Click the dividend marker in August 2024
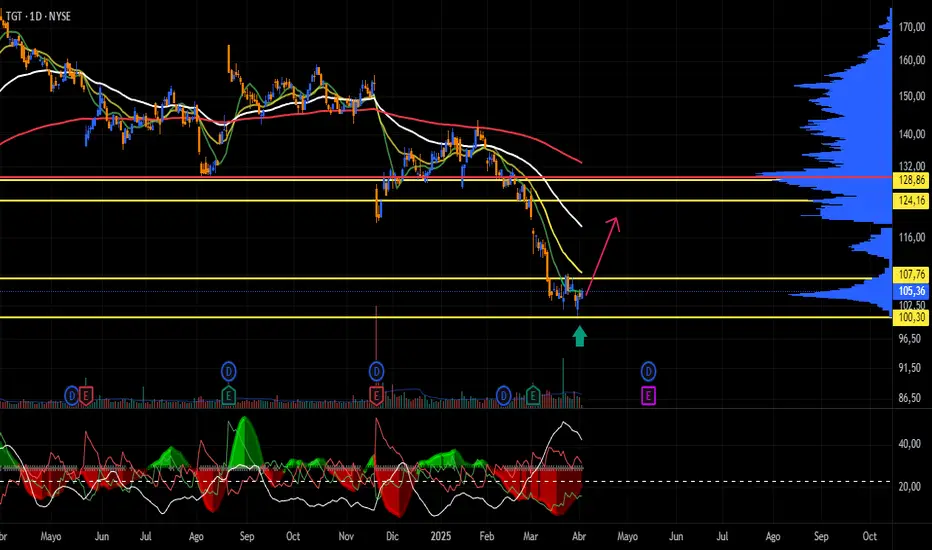932x550 pixels. tap(229, 371)
